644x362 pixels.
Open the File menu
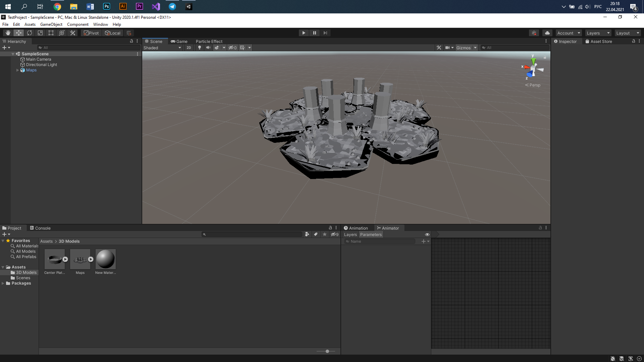[x=5, y=24]
